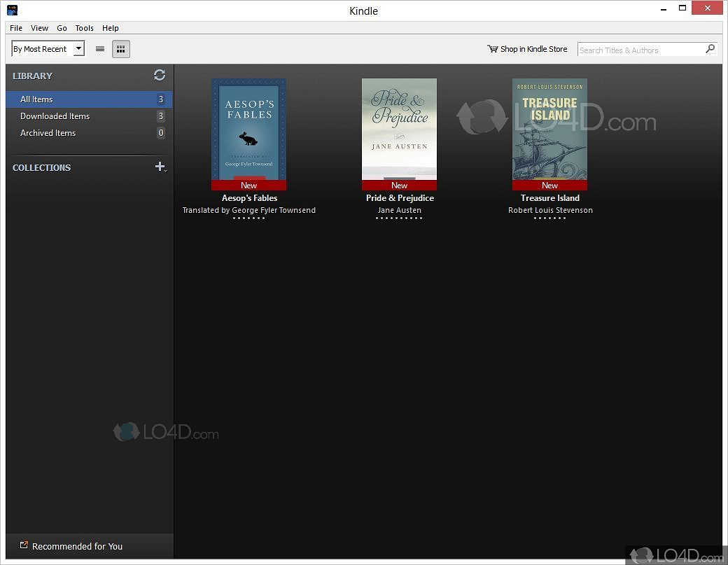Click progress dots under Pride & Prejudice
Image resolution: width=728 pixels, height=565 pixels.
pyautogui.click(x=399, y=218)
